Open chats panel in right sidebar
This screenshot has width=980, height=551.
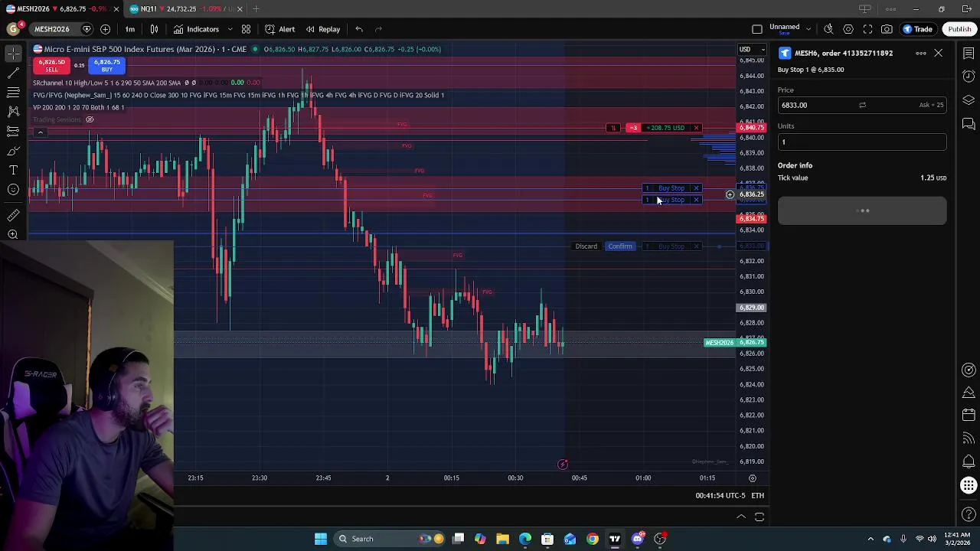pos(969,124)
